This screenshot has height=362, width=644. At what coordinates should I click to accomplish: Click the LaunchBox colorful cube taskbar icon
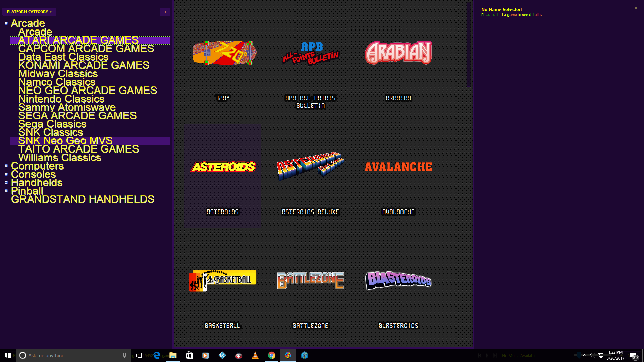288,355
